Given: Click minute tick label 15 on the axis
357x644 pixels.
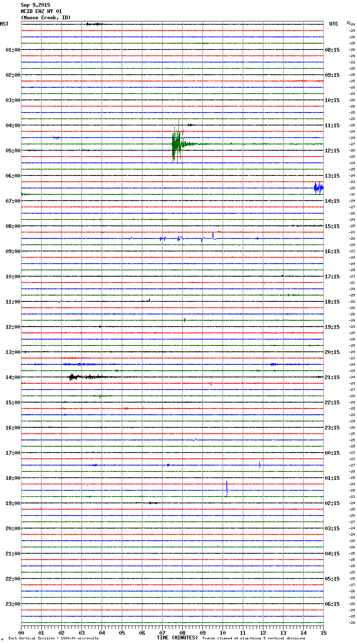Looking at the screenshot, I should [x=323, y=633].
